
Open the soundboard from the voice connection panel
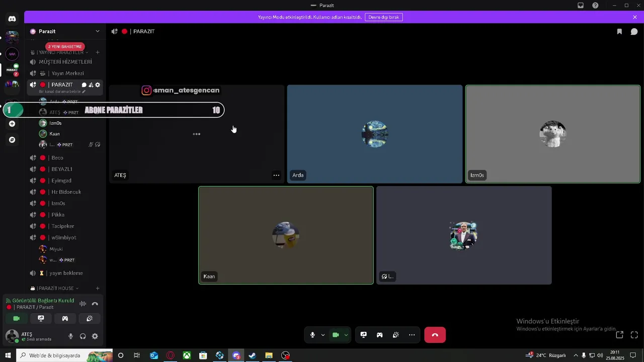(x=90, y=318)
